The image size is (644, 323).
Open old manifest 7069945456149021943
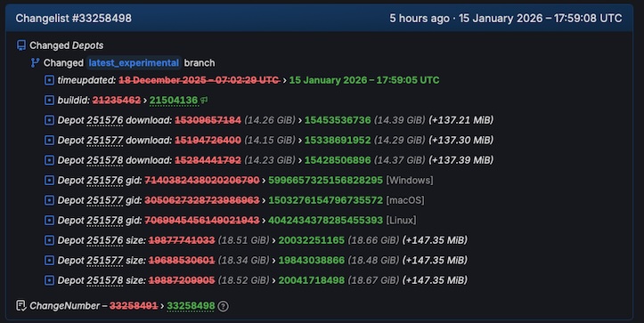click(x=202, y=221)
